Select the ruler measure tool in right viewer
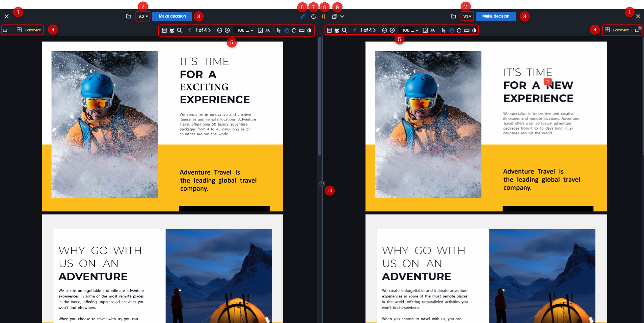Screen dimensions: 644x323 point(466,30)
